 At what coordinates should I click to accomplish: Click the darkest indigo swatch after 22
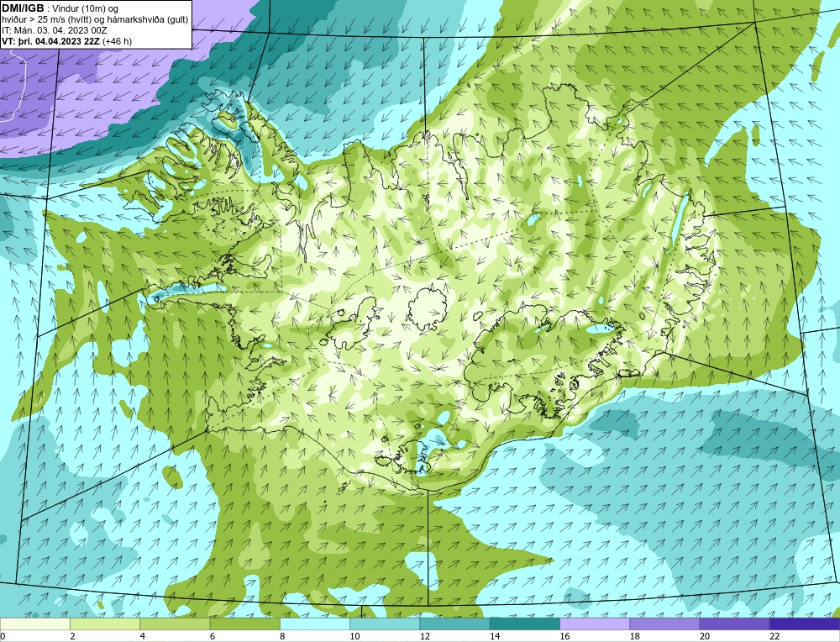click(804, 624)
